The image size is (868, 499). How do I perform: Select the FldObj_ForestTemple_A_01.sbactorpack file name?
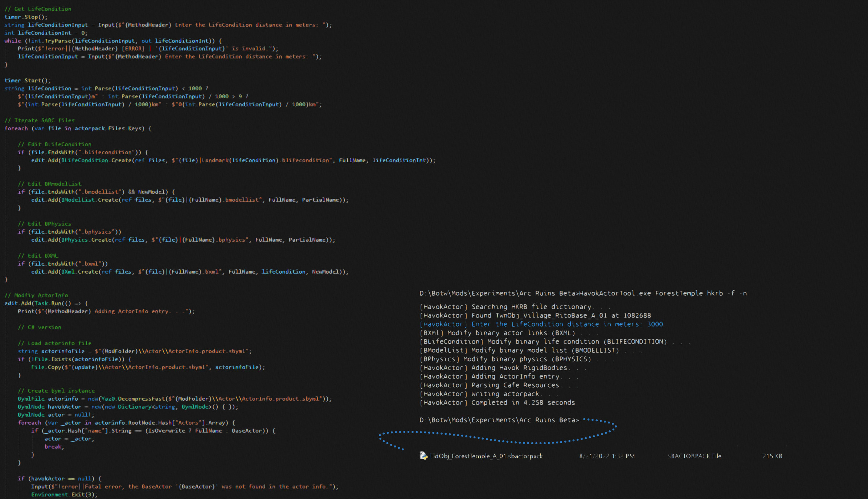tap(486, 456)
